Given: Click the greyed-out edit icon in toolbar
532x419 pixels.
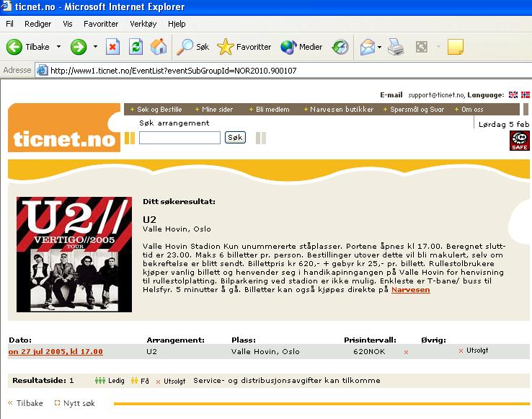Looking at the screenshot, I should (422, 47).
